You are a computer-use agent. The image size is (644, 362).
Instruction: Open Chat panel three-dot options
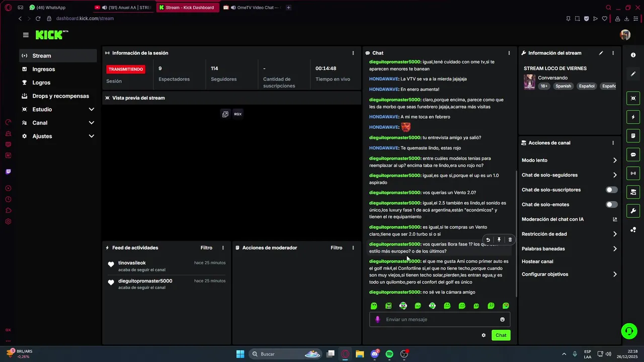[509, 53]
